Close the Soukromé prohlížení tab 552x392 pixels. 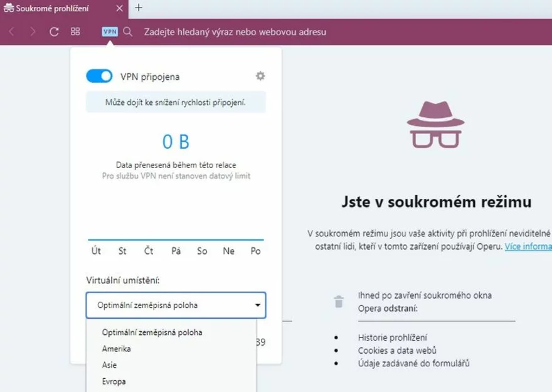click(119, 8)
